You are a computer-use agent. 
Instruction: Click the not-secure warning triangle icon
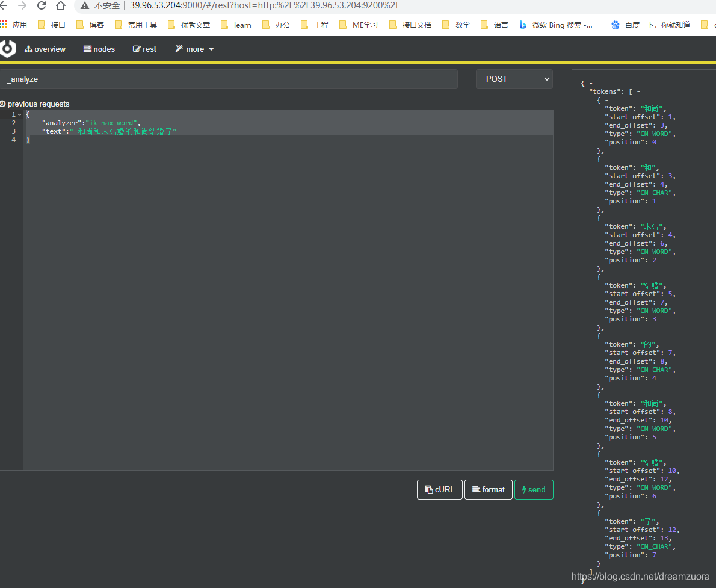click(x=84, y=5)
